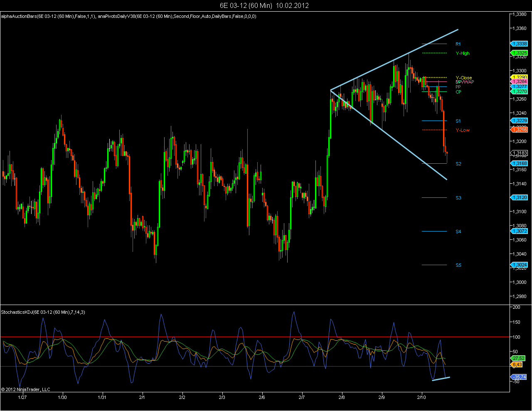Click the chart title '6E 03-12 (60 Min) 10.02.2012'
The width and height of the screenshot is (532, 411).
coord(264,5)
